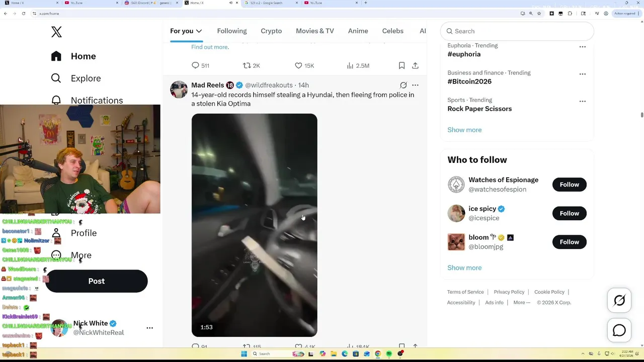This screenshot has height=362, width=644.
Task: Click the X Search input field
Action: 517,31
